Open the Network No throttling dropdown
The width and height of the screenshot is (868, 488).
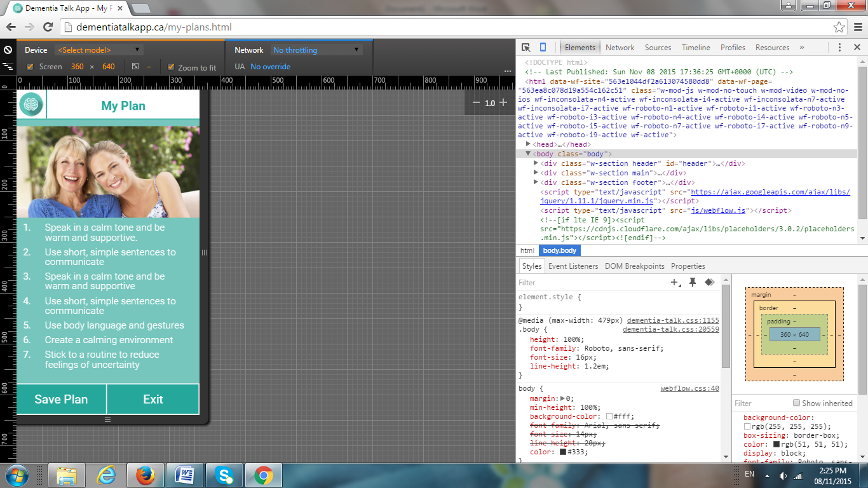tap(316, 50)
